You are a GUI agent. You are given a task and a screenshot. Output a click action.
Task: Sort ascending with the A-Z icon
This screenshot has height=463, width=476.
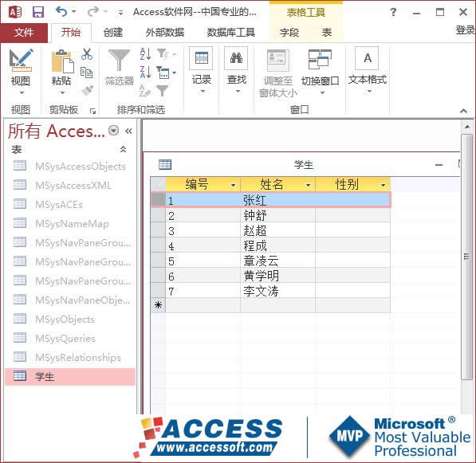(x=145, y=53)
